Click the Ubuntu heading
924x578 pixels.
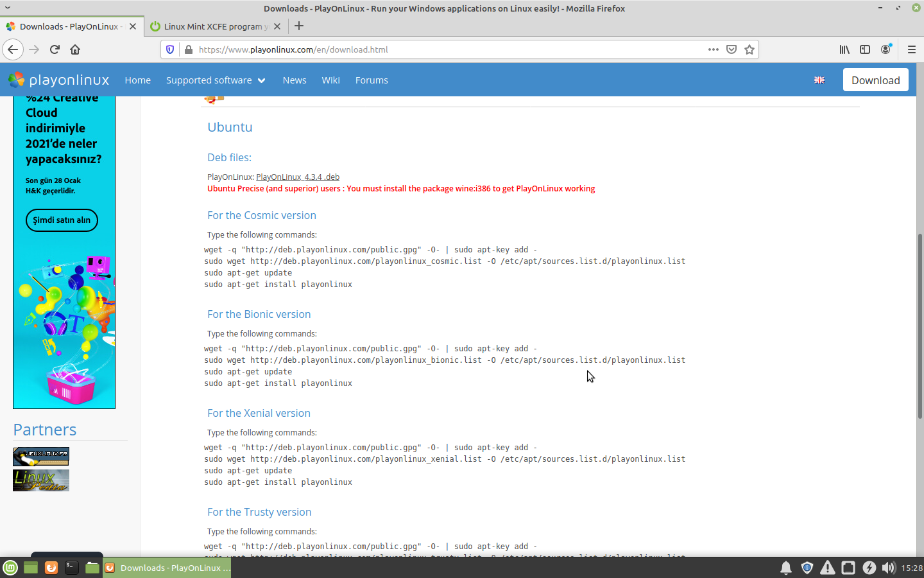[x=230, y=127]
